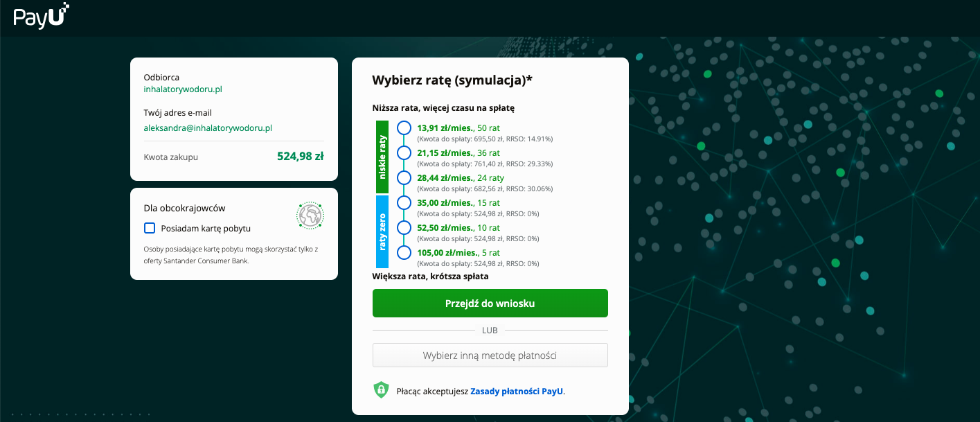
Task: Select the 52,50 zł/mies. 10 rat option
Action: click(x=404, y=228)
